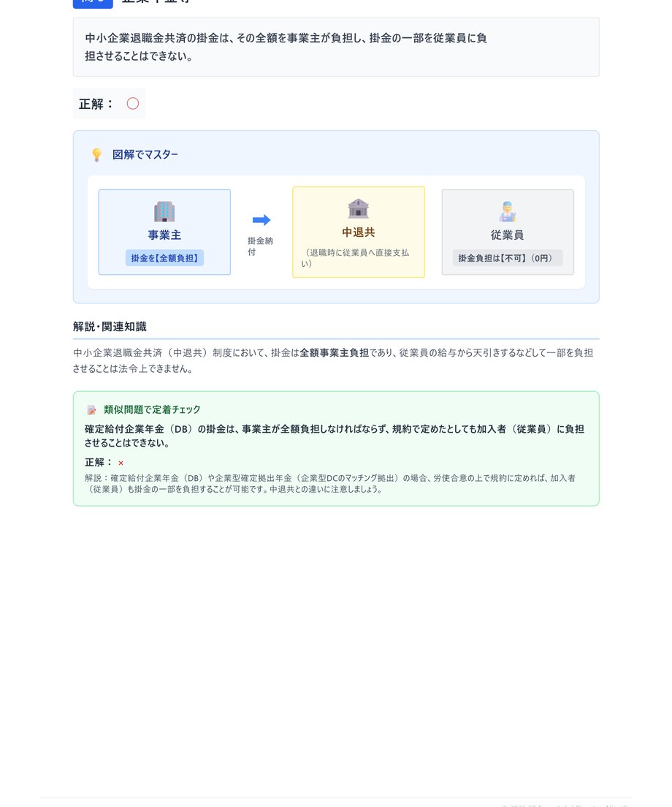Click the 正解: label in the green box

99,463
